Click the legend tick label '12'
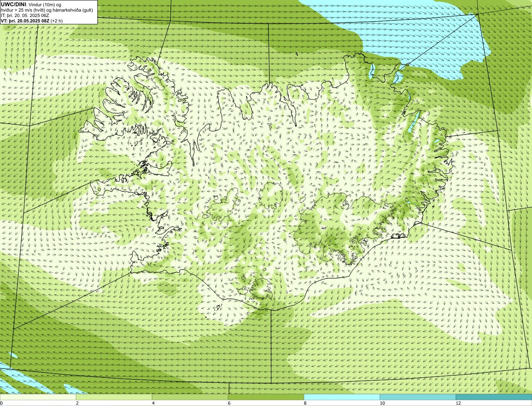 click(458, 403)
